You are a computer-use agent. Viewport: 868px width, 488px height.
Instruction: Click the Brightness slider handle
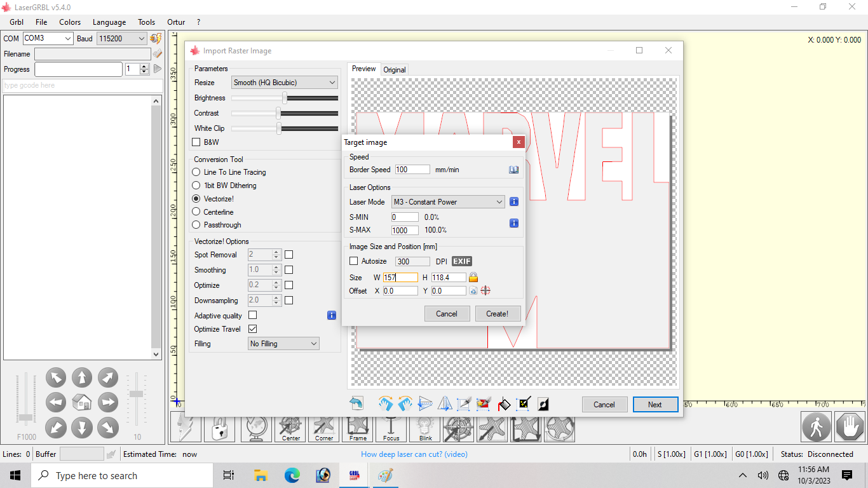(x=285, y=98)
